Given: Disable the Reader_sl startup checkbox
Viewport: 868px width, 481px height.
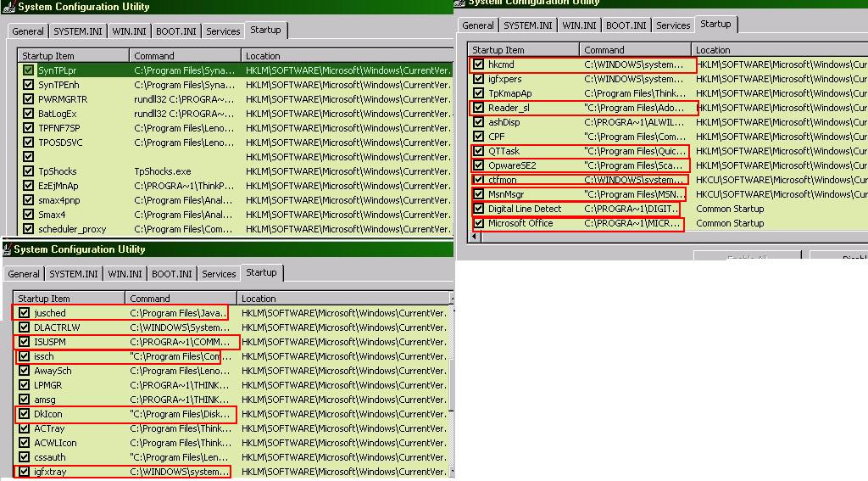Looking at the screenshot, I should coord(478,108).
